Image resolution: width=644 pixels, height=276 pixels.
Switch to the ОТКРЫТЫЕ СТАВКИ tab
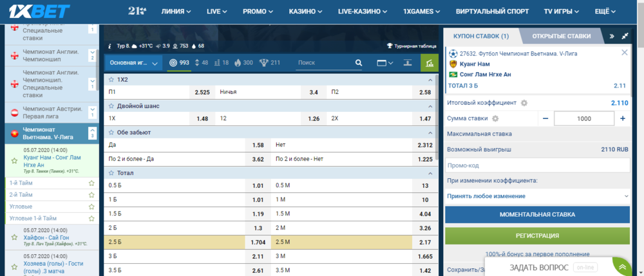click(x=561, y=36)
